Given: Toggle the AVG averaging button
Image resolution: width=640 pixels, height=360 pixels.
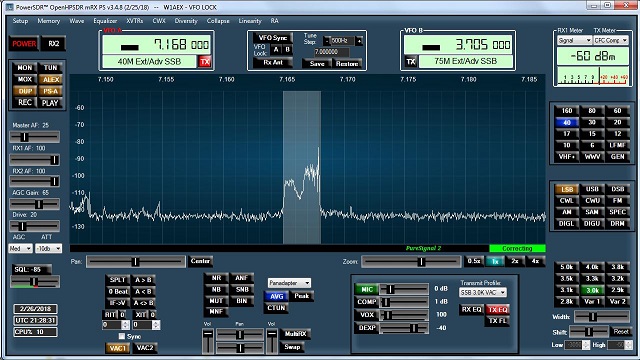Looking at the screenshot, I should pyautogui.click(x=276, y=296).
